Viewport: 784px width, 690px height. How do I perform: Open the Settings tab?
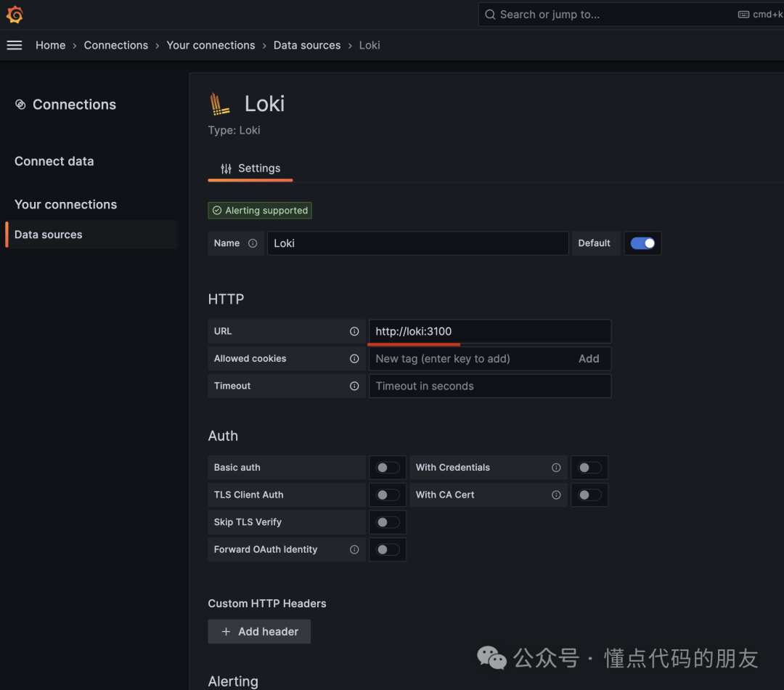250,169
